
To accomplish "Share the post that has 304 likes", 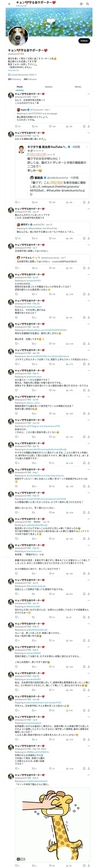I will coord(89,239).
